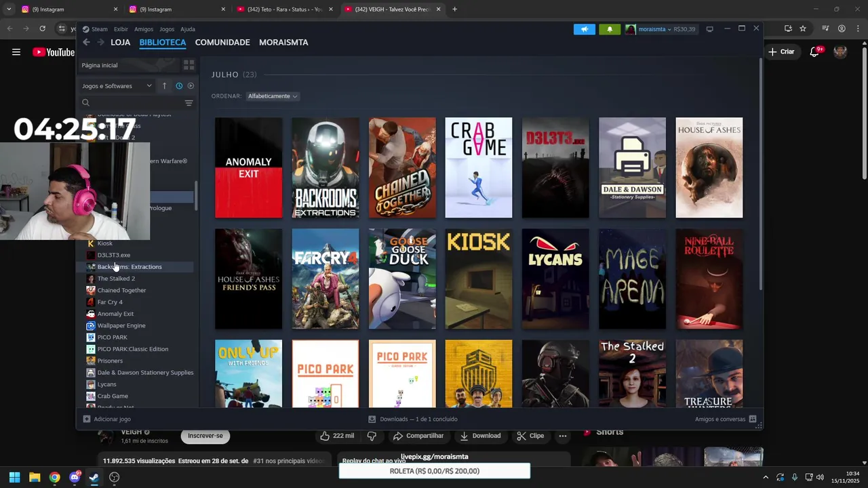Open Far Cry 4 game cover
This screenshot has height=488, width=868.
point(325,279)
